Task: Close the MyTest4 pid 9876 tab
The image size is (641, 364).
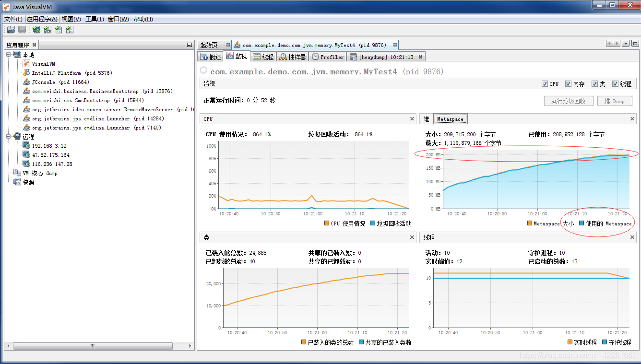Action: pyautogui.click(x=395, y=45)
